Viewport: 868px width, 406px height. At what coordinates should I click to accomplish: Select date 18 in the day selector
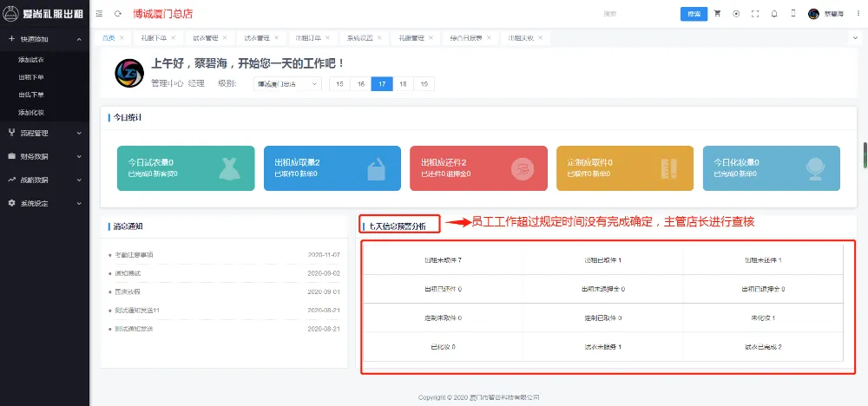coord(403,84)
